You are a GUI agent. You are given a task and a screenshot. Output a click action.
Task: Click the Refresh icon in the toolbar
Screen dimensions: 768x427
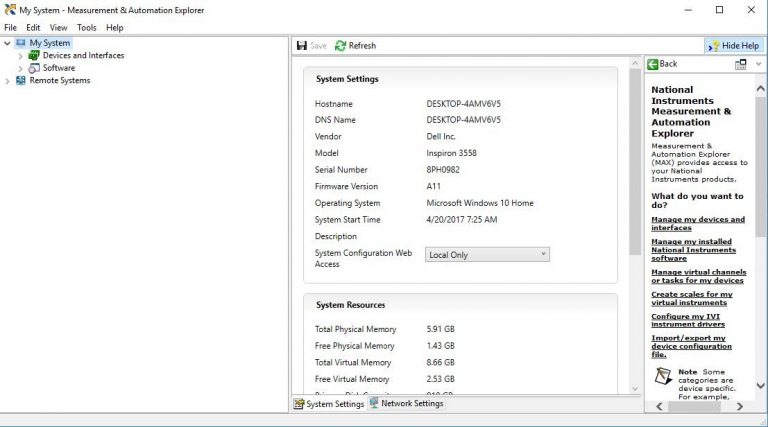[340, 46]
